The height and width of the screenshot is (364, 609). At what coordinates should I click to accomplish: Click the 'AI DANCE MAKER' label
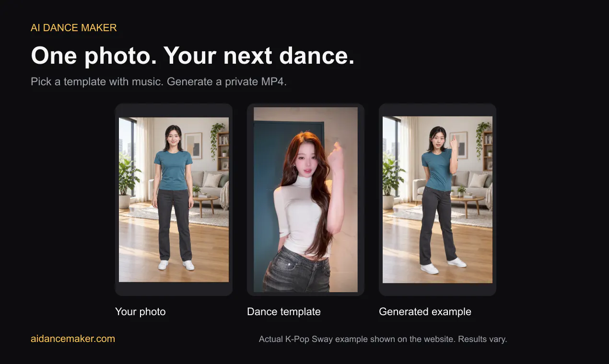74,28
